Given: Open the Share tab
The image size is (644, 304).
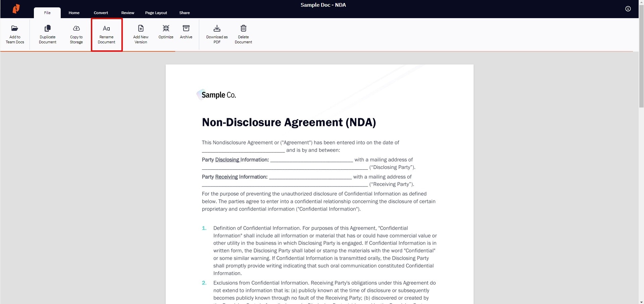Looking at the screenshot, I should [x=184, y=13].
